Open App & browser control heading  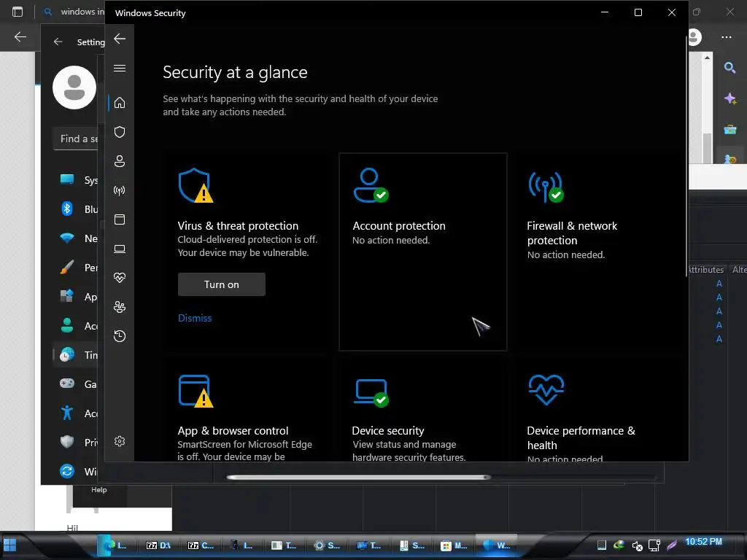point(233,430)
